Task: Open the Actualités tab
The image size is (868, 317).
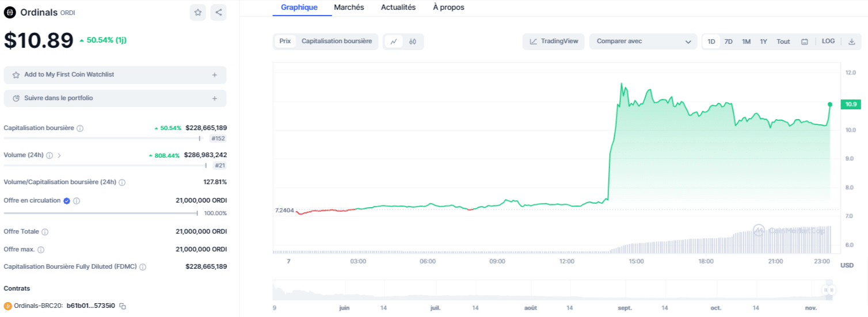Action: 398,7
